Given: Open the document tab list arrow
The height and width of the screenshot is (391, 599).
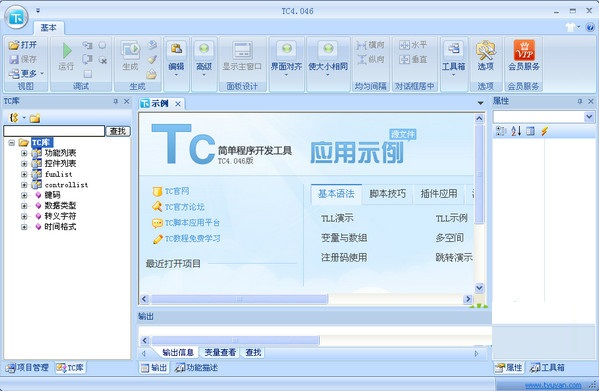Looking at the screenshot, I should tap(480, 103).
